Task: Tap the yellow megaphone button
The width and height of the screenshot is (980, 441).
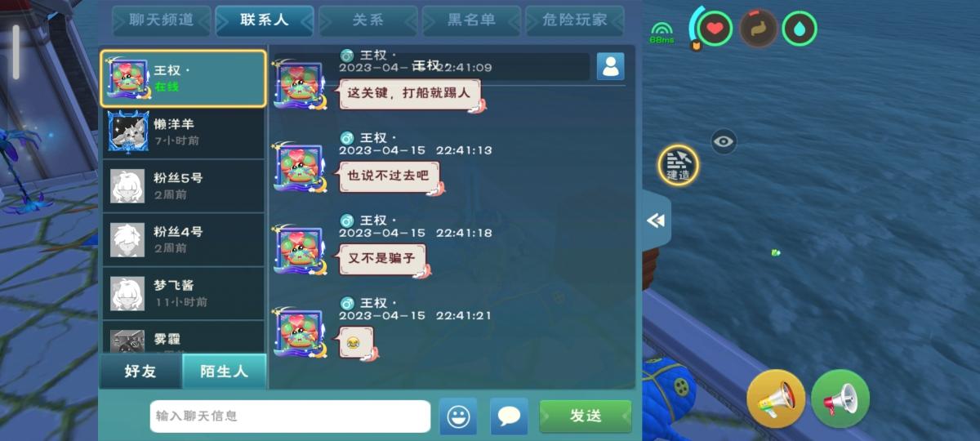Action: (x=776, y=399)
